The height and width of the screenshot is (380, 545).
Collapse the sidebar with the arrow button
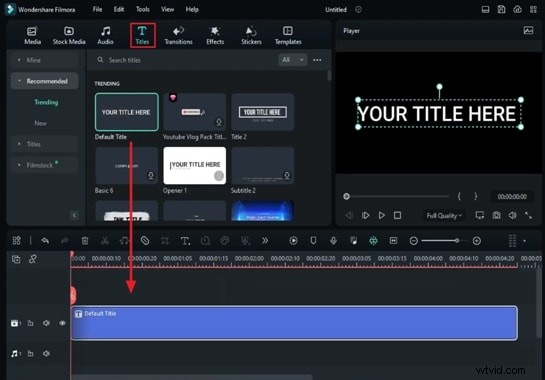pos(74,215)
